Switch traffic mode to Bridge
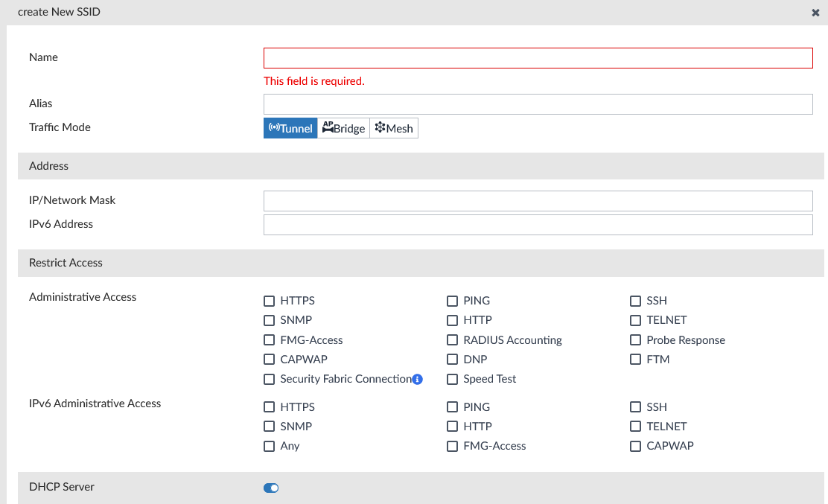 (x=343, y=128)
